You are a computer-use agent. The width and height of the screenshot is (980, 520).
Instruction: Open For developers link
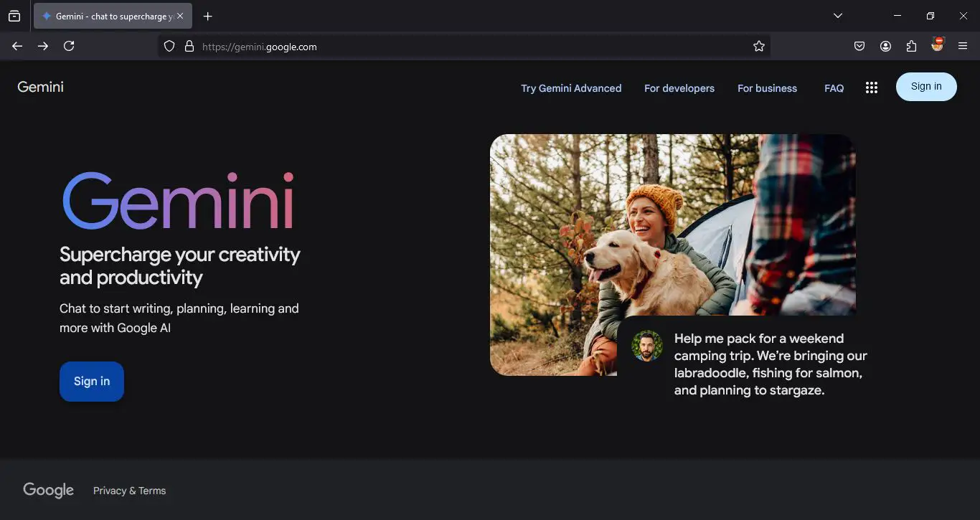tap(679, 88)
